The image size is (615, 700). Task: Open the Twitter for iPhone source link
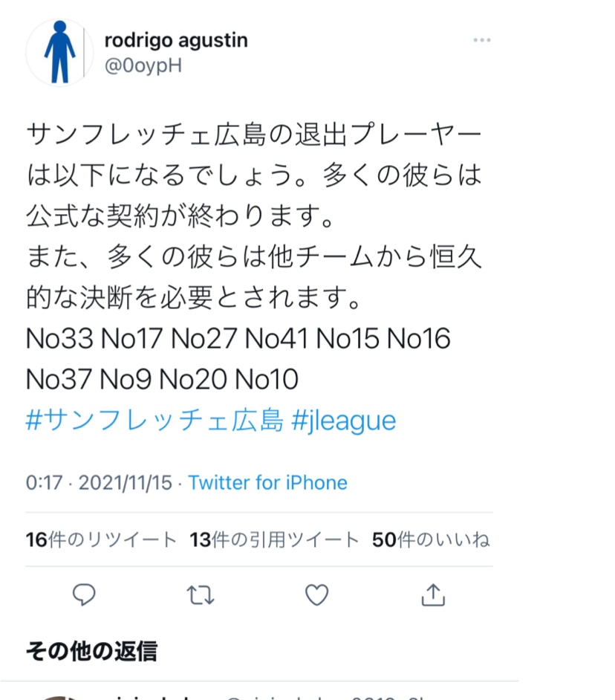point(268,482)
